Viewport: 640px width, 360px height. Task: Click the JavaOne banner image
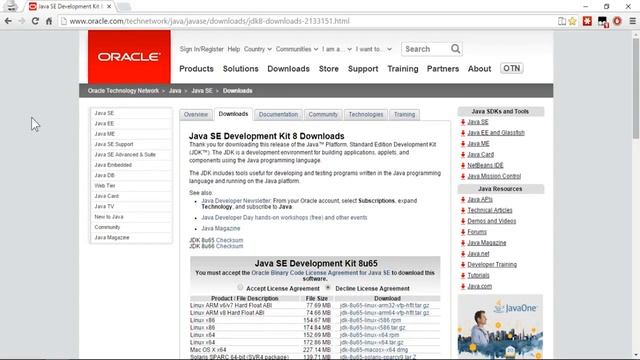500,327
